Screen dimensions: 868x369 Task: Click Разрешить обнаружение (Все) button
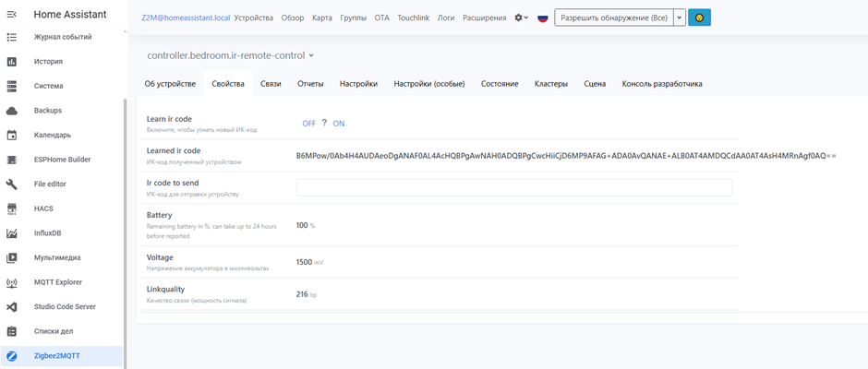[613, 18]
